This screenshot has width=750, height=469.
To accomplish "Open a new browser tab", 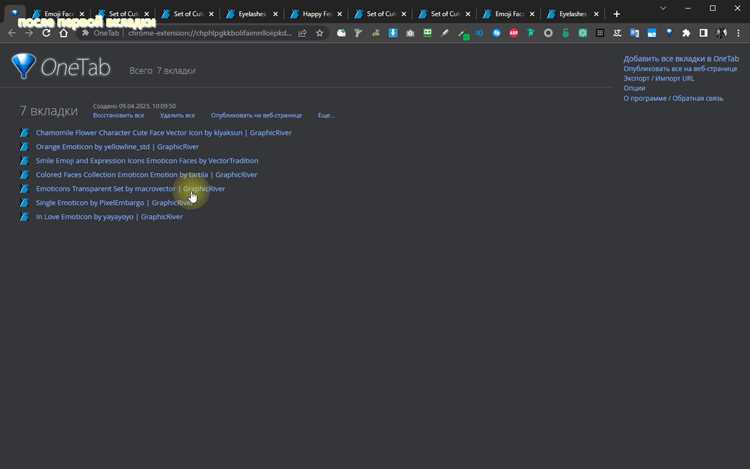I will [x=617, y=14].
